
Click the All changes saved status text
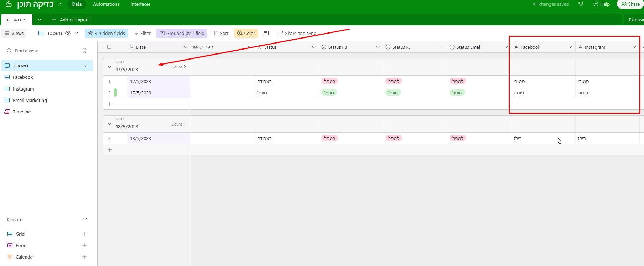coord(550,4)
